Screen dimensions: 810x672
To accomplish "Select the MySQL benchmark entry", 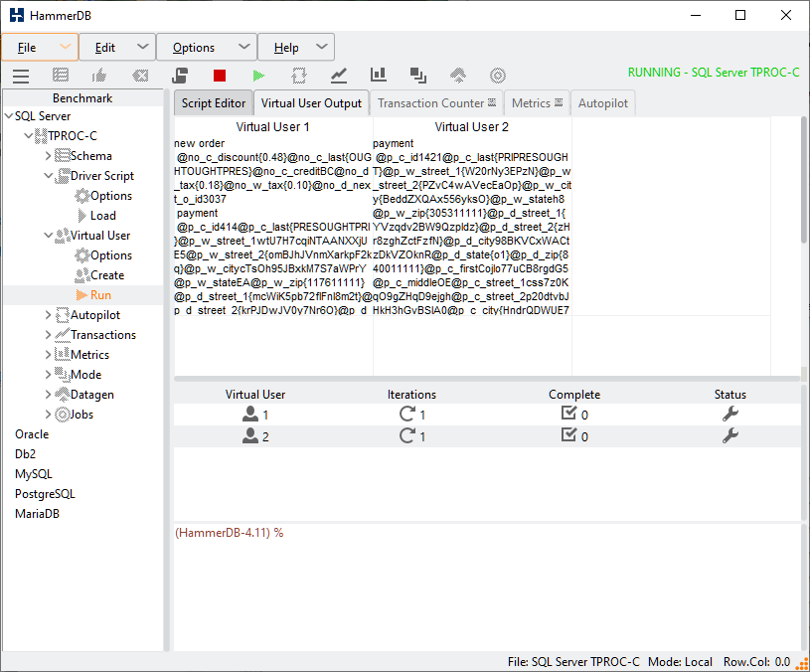I will tap(34, 474).
